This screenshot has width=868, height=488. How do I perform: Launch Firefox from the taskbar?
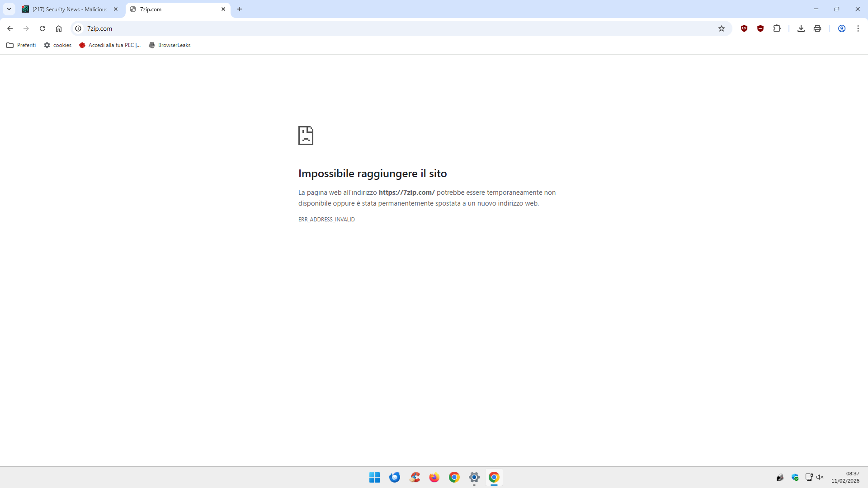pyautogui.click(x=434, y=477)
